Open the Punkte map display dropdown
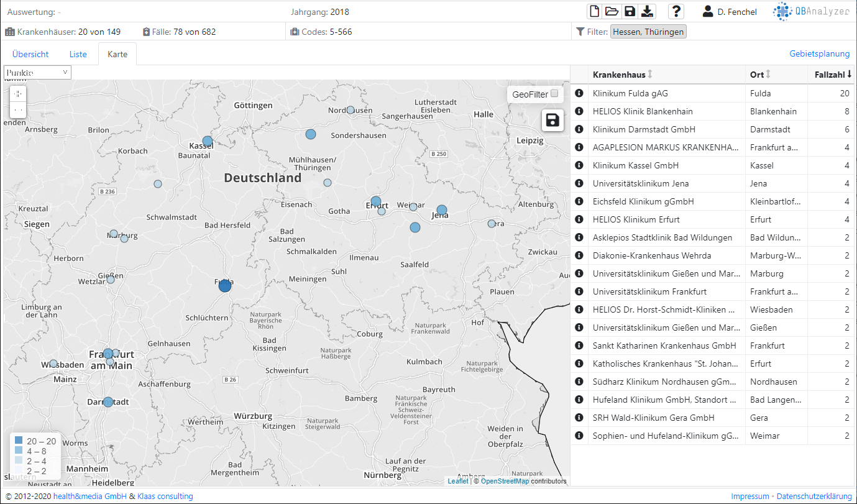Viewport: 857px width, 504px height. click(37, 73)
